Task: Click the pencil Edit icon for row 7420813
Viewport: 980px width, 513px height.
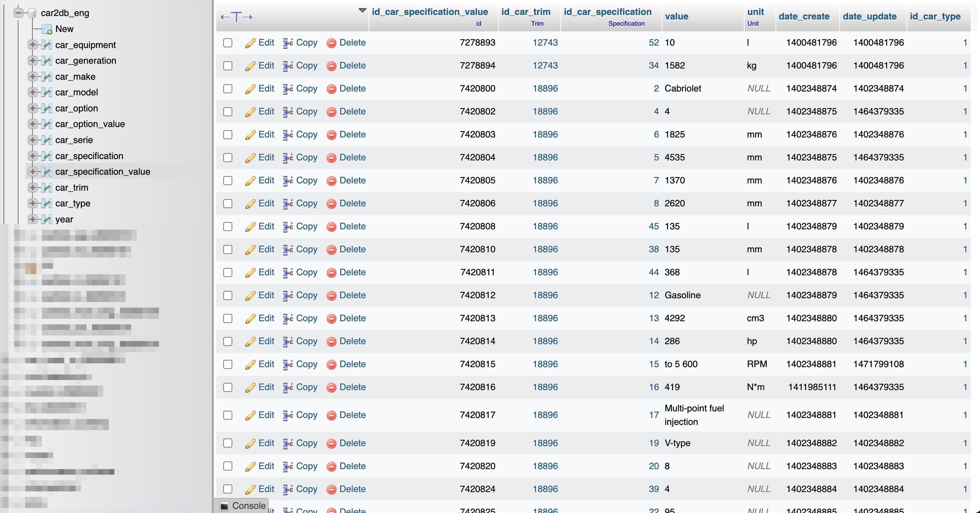Action: [x=250, y=318]
